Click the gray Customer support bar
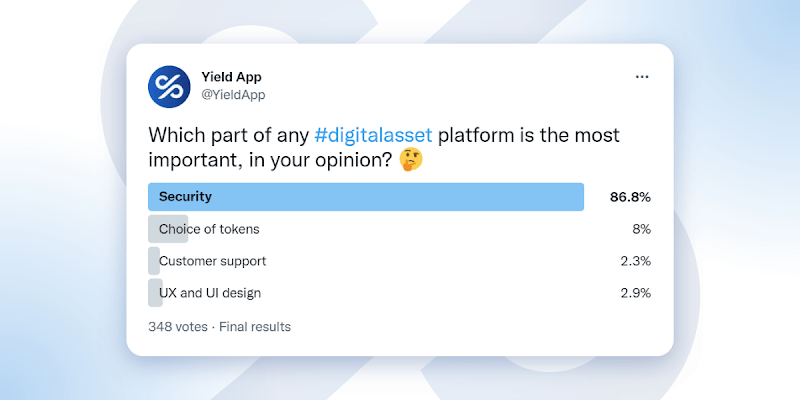 coord(154,261)
